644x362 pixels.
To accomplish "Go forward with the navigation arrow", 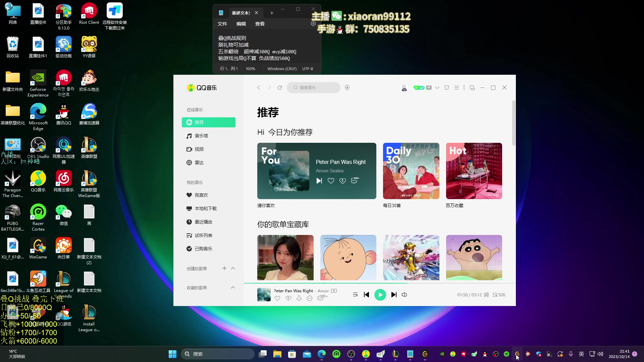I will [x=269, y=87].
